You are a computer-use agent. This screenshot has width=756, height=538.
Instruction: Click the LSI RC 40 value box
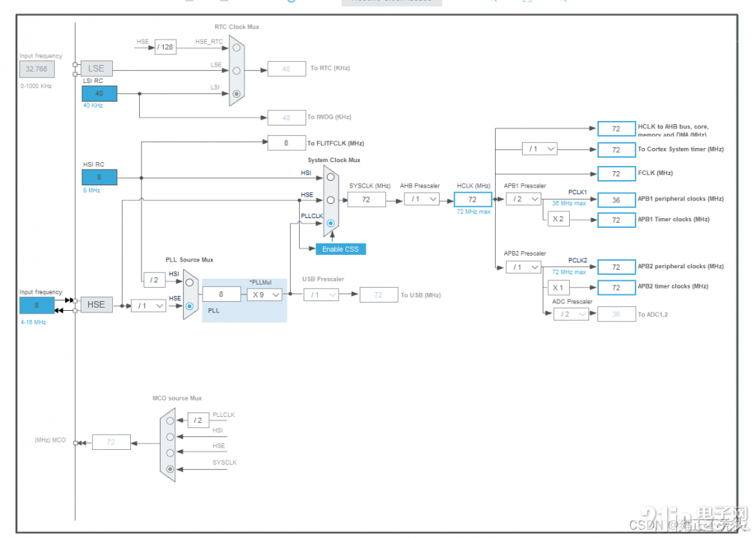coord(99,93)
